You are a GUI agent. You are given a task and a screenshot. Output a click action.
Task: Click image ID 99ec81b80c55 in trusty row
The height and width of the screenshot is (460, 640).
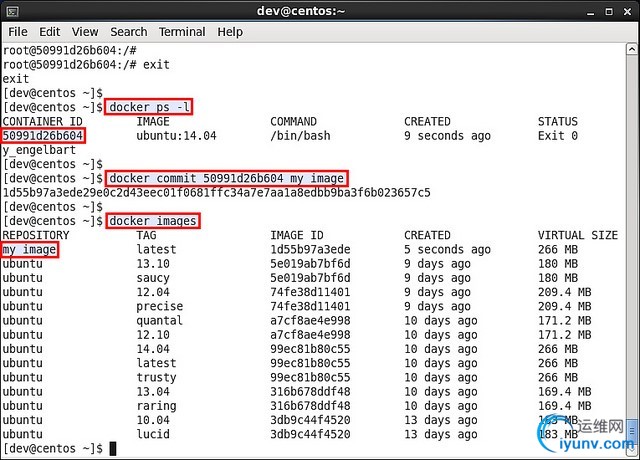point(310,378)
